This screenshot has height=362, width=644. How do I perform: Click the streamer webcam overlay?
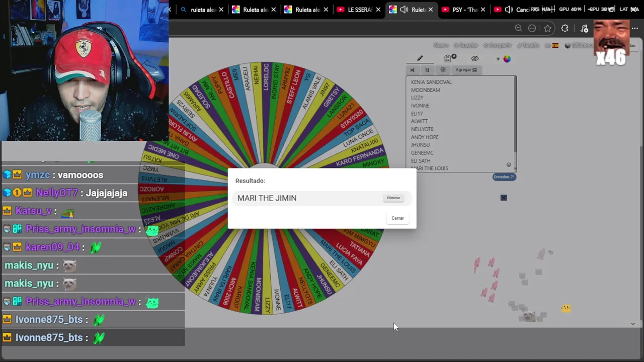tap(84, 70)
